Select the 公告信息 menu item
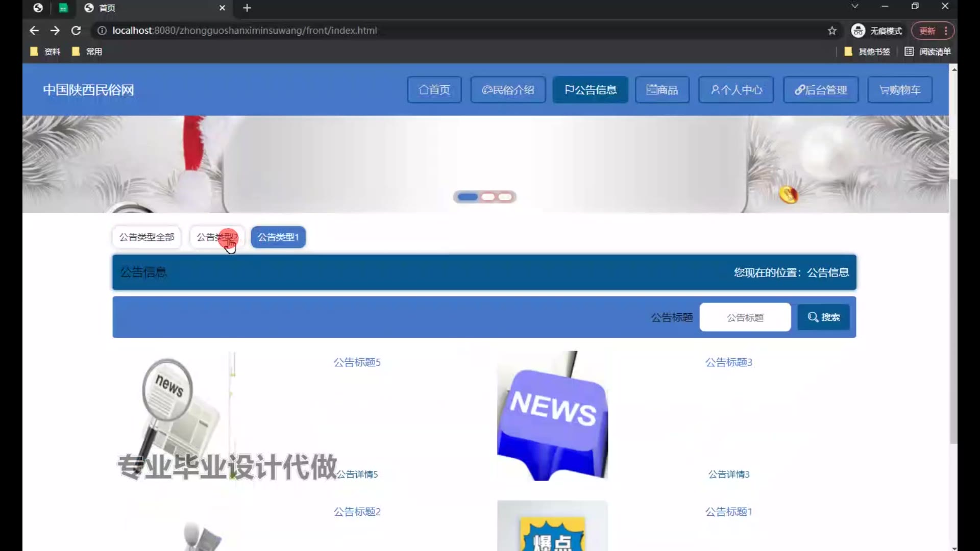Viewport: 980px width, 551px height. pyautogui.click(x=591, y=90)
